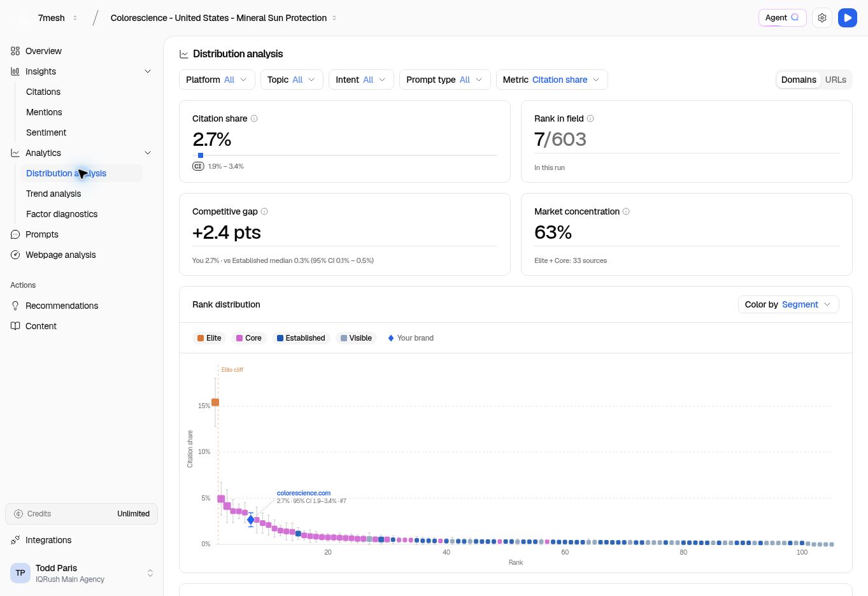Go to Mentions page
The image size is (868, 596).
pyautogui.click(x=44, y=112)
